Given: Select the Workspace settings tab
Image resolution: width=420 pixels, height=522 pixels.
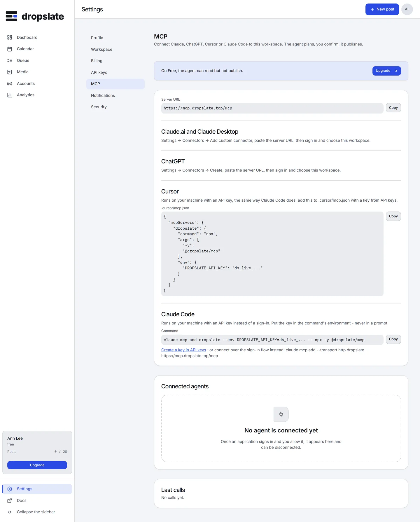Looking at the screenshot, I should (116, 49).
